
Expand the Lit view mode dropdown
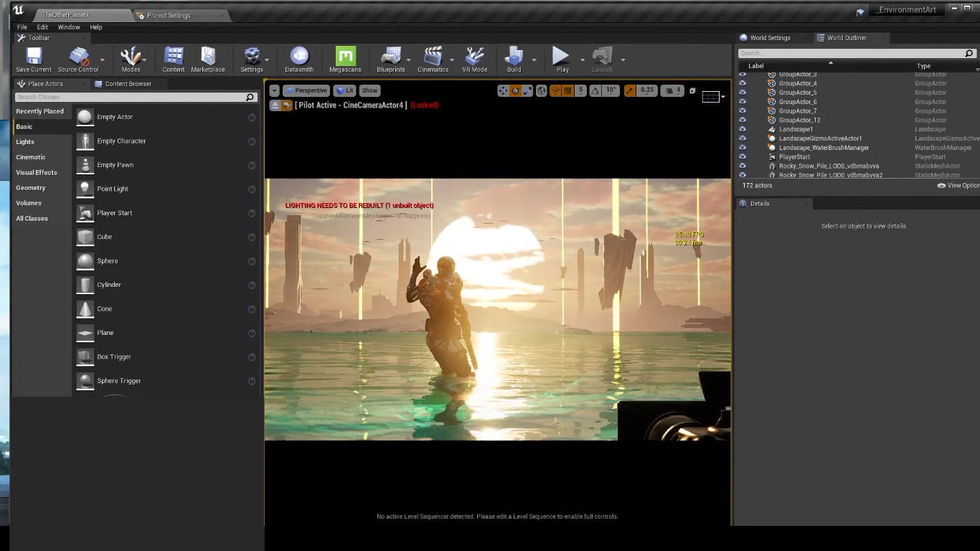[x=345, y=90]
